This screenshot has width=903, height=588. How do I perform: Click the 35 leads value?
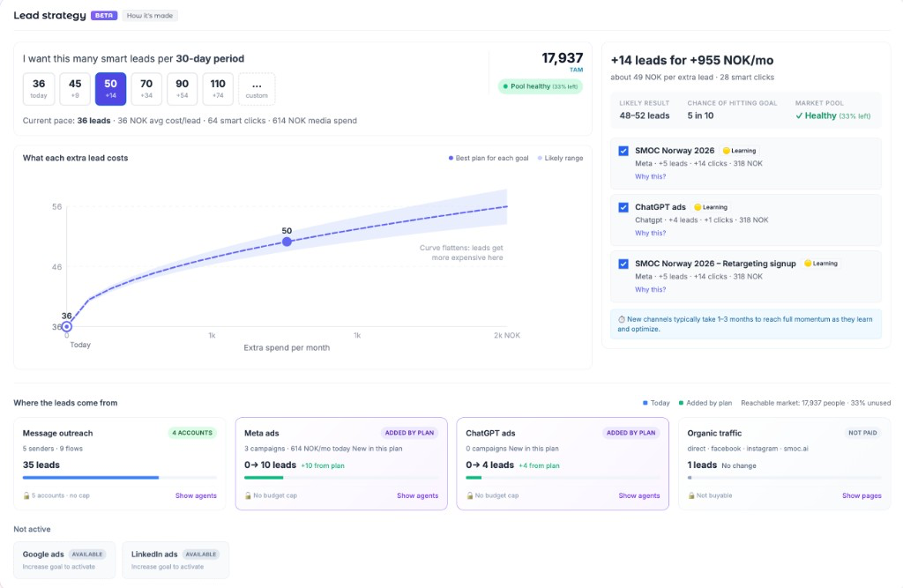pos(41,465)
